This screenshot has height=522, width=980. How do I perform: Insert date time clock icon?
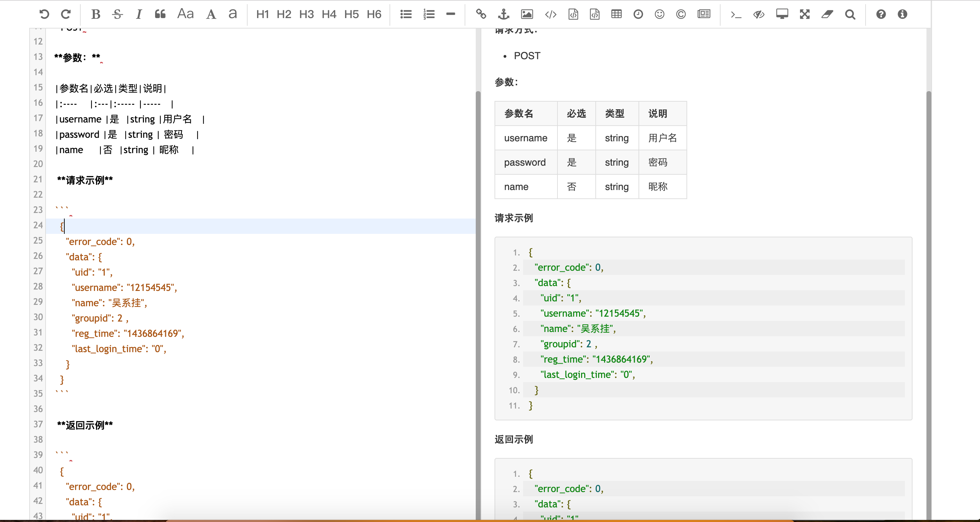(638, 15)
